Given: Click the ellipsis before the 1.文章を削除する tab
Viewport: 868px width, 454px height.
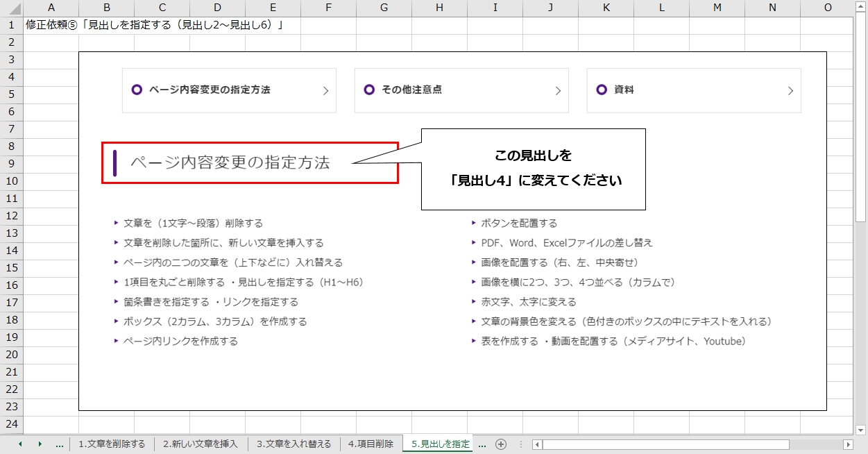Looking at the screenshot, I should coord(59,444).
